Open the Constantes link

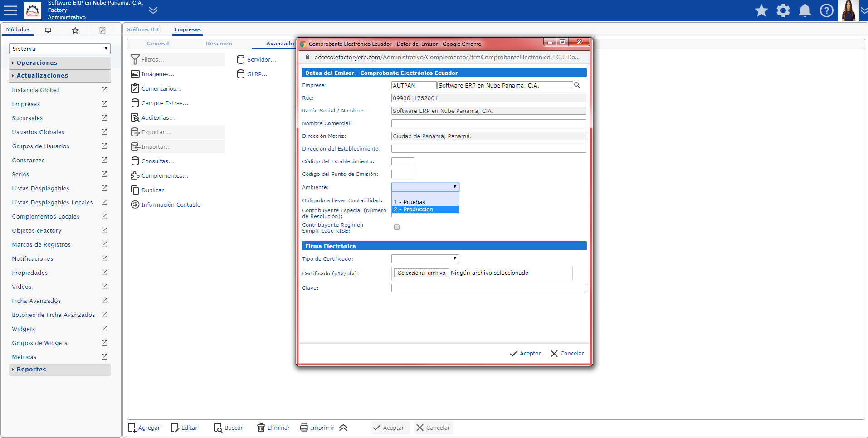click(x=28, y=160)
